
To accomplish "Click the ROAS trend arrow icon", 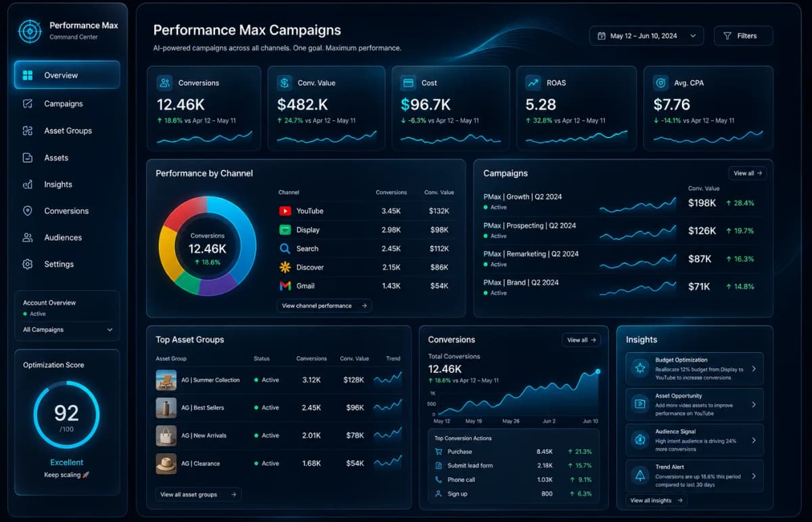I will coord(533,83).
